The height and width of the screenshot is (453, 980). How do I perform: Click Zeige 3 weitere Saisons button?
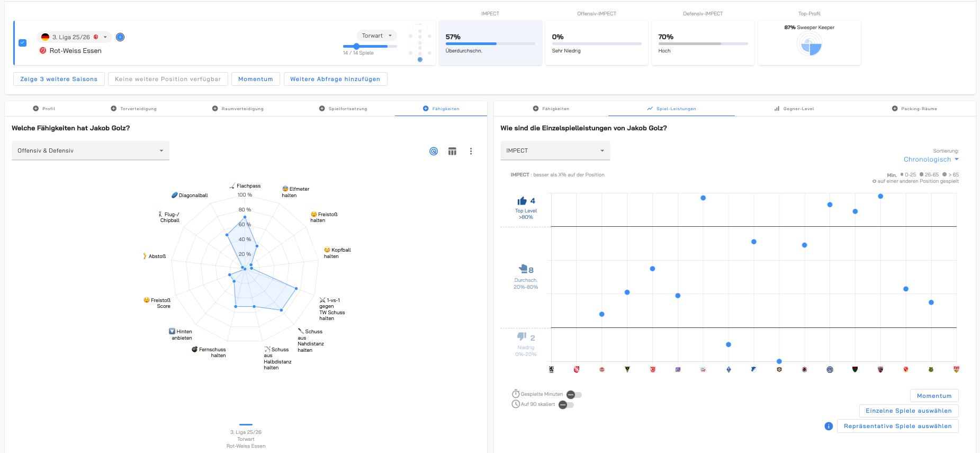(x=59, y=79)
